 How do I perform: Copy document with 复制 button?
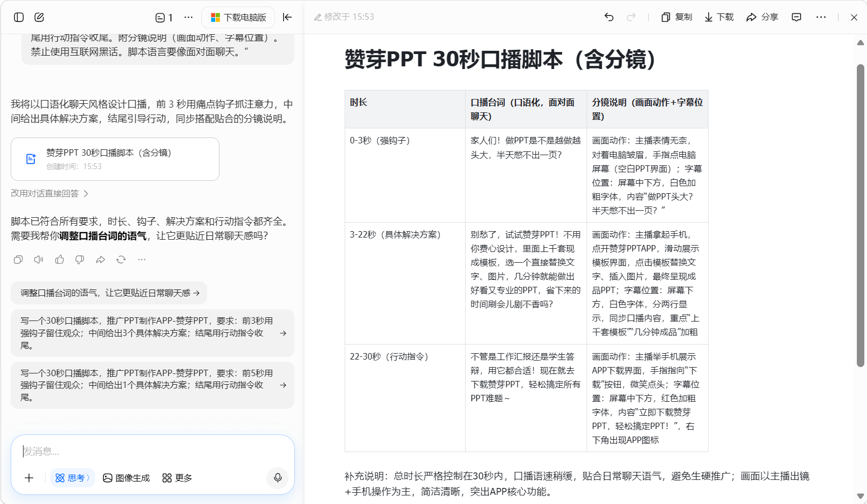click(x=676, y=17)
